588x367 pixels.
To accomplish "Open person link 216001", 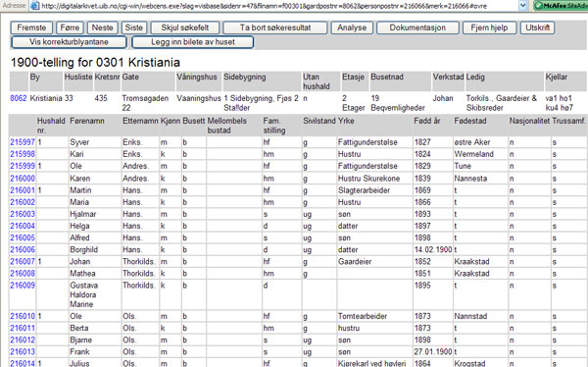I will 23,190.
